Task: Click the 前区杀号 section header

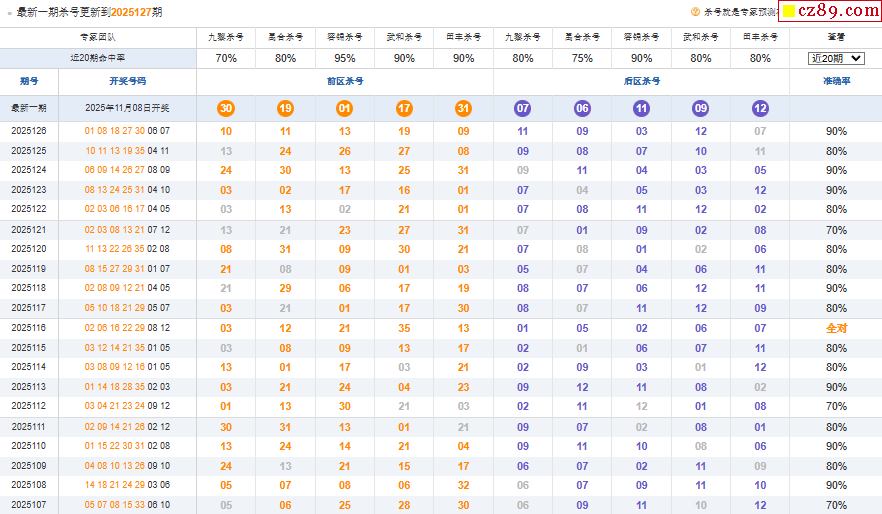Action: tap(345, 80)
